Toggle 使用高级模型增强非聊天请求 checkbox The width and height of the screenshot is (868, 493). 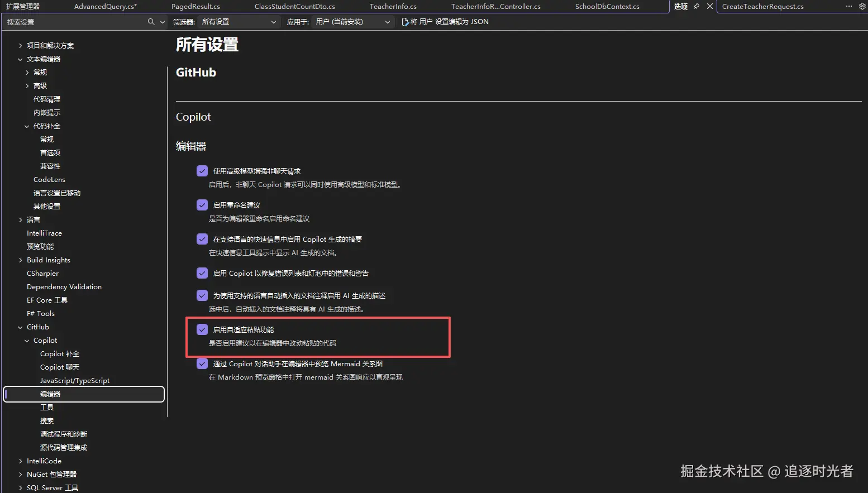(x=202, y=171)
